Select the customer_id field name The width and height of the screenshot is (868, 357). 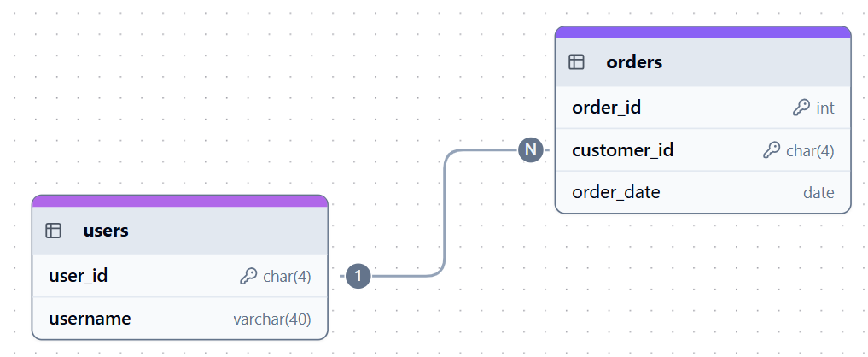click(622, 150)
